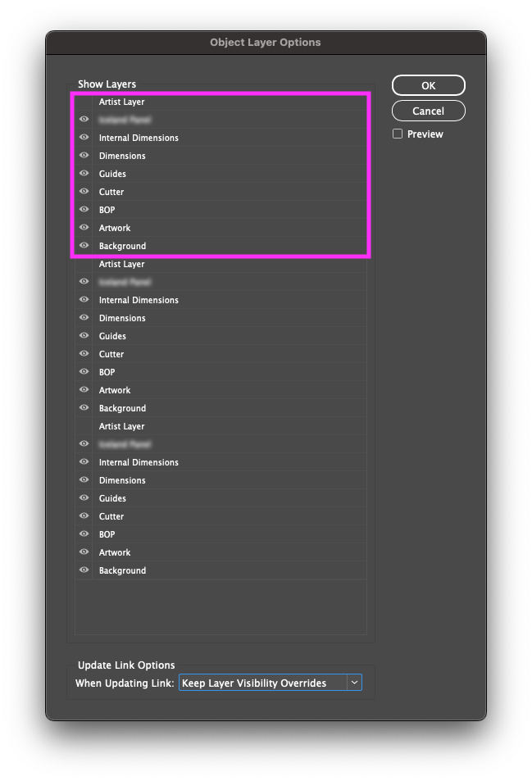Toggle Dimensions layer eye in the bottom group
Viewport: 532px width, 781px height.
pos(84,480)
